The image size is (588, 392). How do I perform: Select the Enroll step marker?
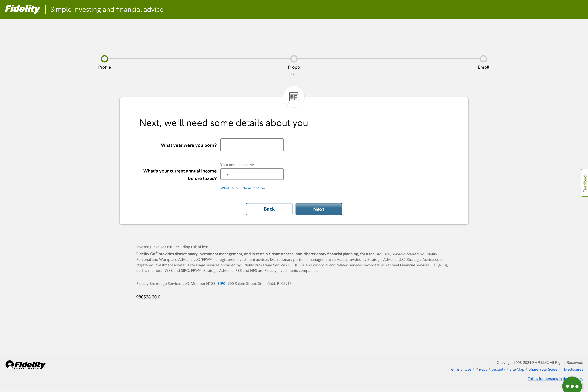coord(484,59)
